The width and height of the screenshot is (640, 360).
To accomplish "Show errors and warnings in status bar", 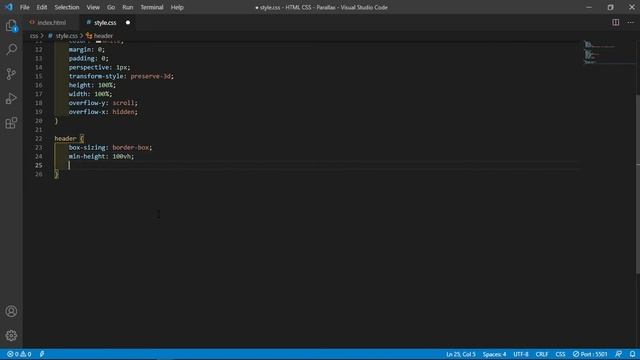I will click(x=19, y=354).
